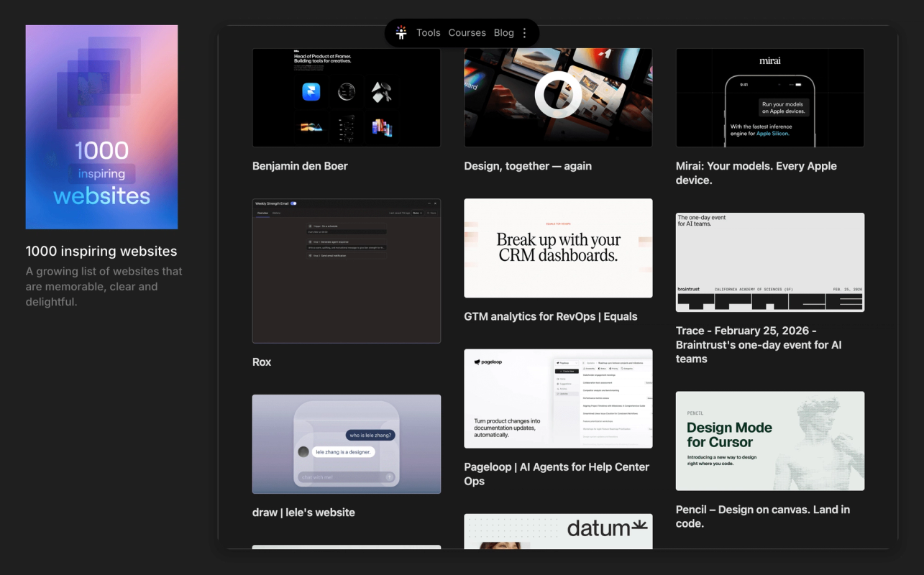Screen dimensions: 924x575
Task: Open the Rox dark app thumbnail
Action: coord(347,271)
